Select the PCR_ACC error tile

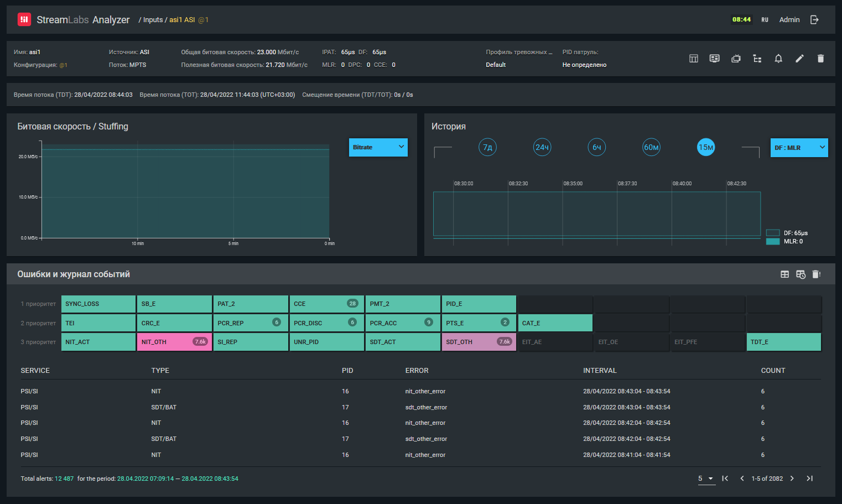tap(403, 323)
